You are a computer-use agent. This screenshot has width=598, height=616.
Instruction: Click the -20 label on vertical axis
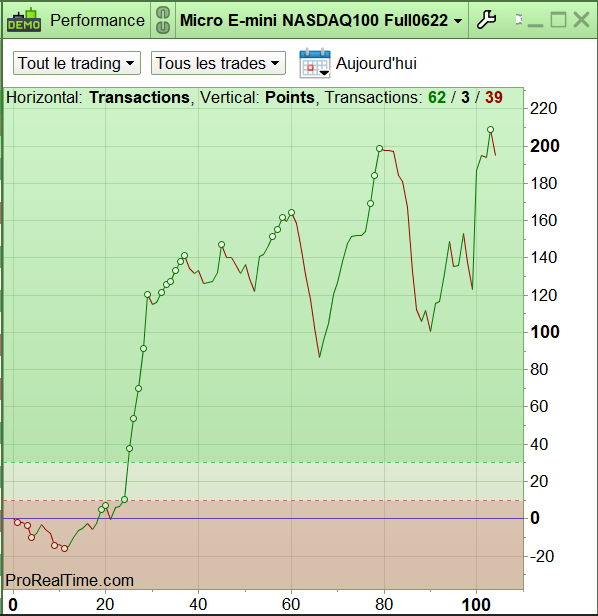click(x=542, y=556)
